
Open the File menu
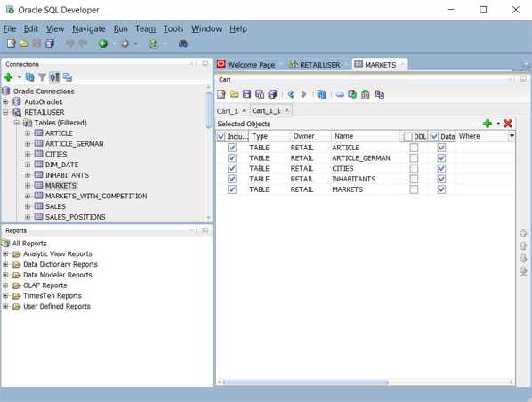(10, 29)
